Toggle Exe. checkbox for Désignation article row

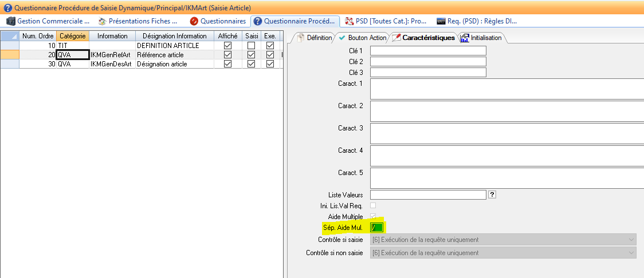270,64
